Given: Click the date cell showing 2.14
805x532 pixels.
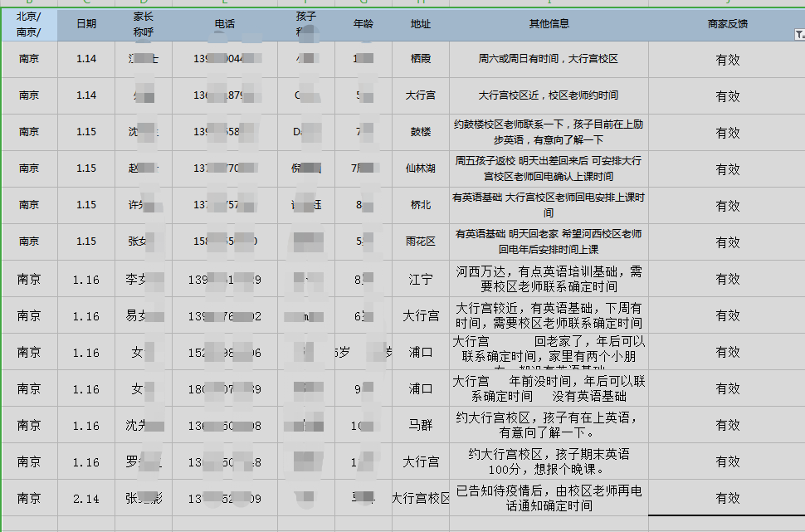Looking at the screenshot, I should (x=86, y=498).
